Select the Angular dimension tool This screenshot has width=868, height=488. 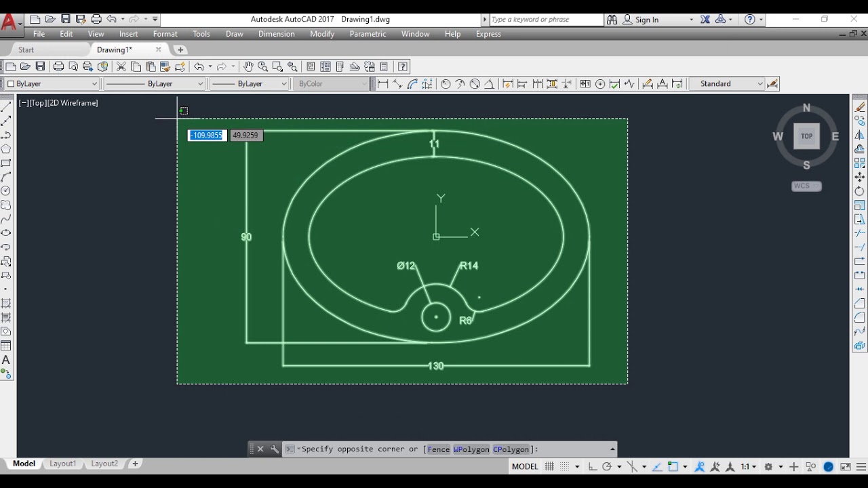click(489, 84)
